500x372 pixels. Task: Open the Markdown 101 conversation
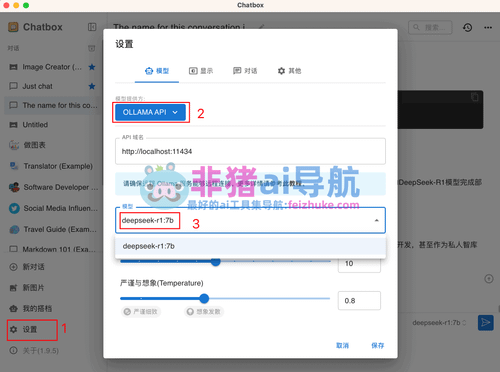(x=52, y=249)
